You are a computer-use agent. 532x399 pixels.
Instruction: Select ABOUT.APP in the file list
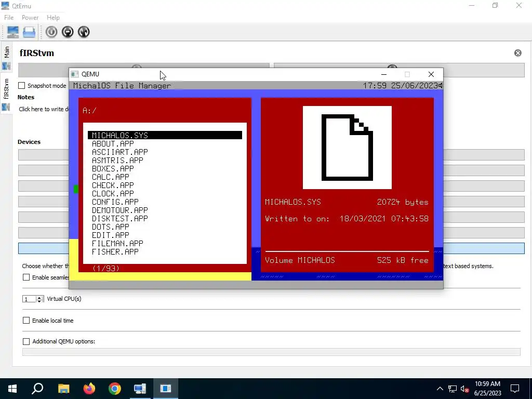113,143
